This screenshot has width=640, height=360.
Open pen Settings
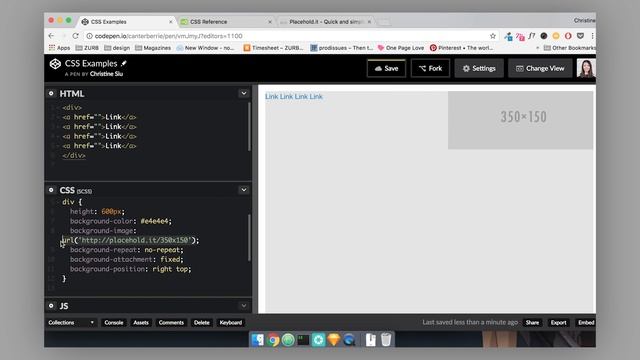(479, 68)
